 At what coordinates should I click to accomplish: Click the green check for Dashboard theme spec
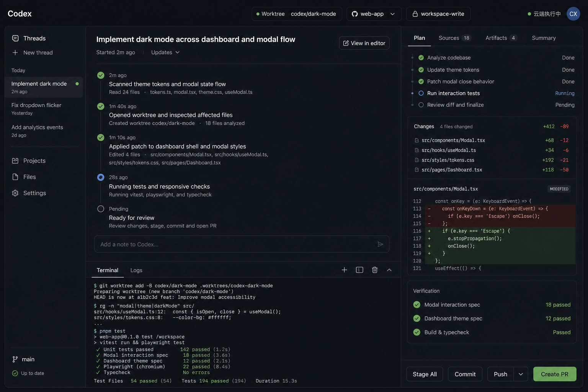pyautogui.click(x=417, y=318)
